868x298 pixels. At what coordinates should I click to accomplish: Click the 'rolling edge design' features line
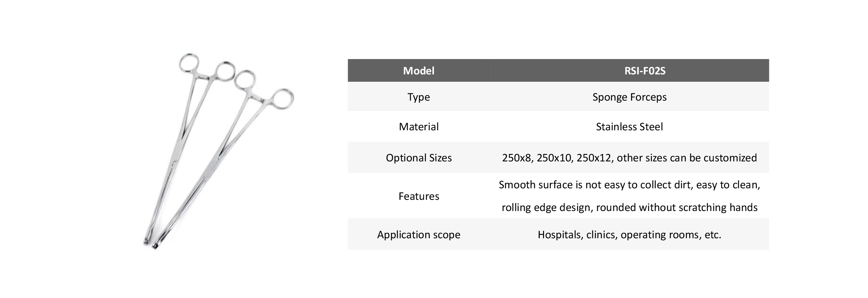[629, 207]
